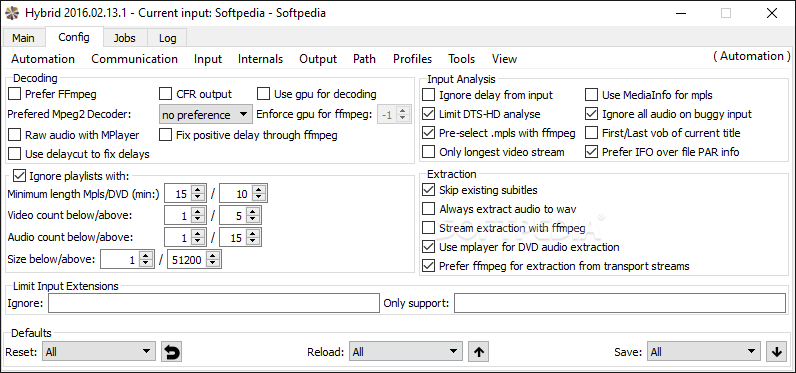The image size is (796, 373).
Task: Open the Internals config section
Action: point(260,59)
